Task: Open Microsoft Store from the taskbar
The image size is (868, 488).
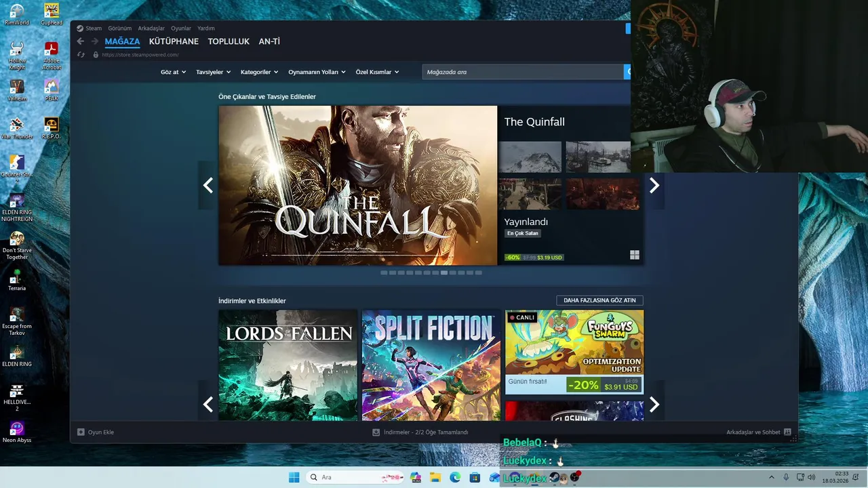Action: pyautogui.click(x=475, y=477)
